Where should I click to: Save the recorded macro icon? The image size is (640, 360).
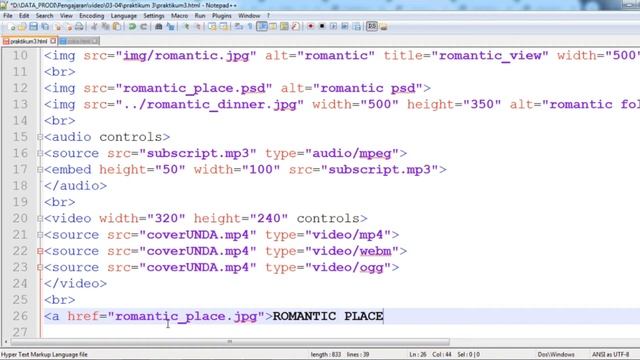[x=357, y=27]
